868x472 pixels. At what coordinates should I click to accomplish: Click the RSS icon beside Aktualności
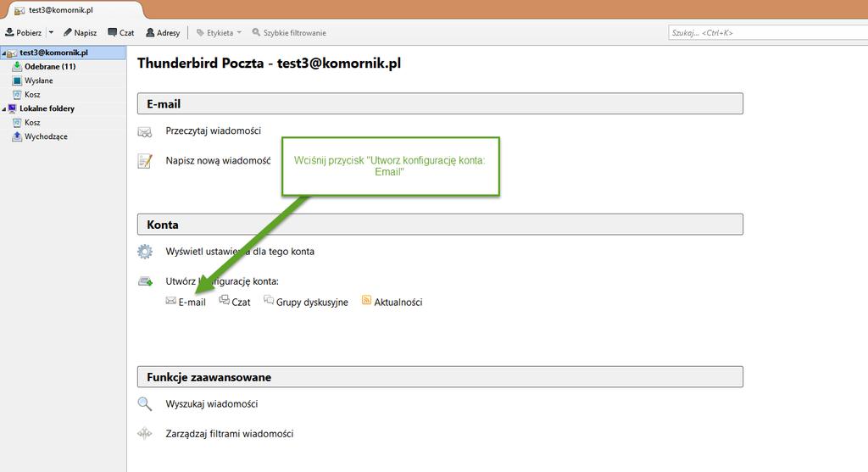point(366,300)
